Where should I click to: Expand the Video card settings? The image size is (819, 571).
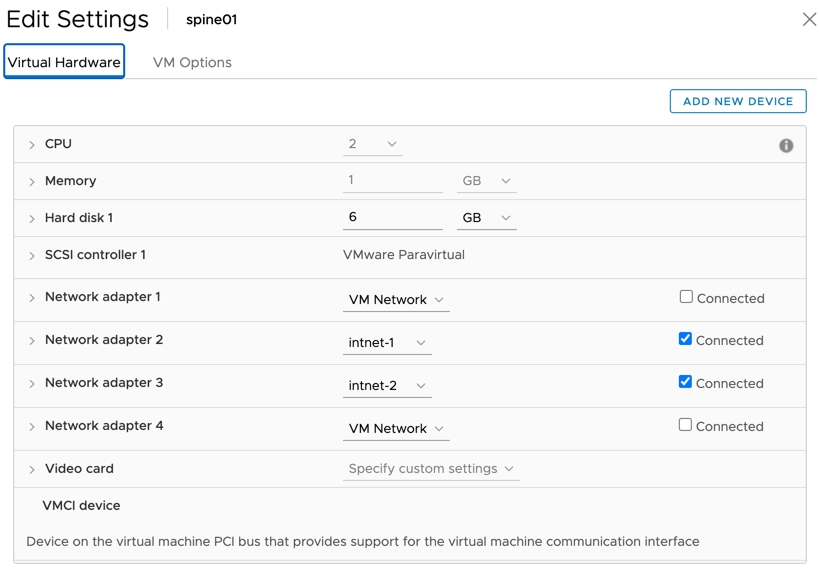click(32, 470)
